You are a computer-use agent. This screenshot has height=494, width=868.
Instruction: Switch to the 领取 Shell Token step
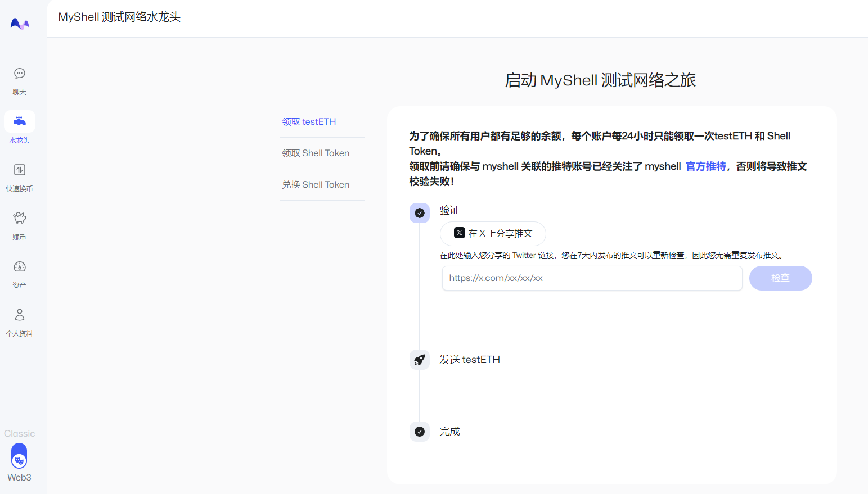pos(315,153)
